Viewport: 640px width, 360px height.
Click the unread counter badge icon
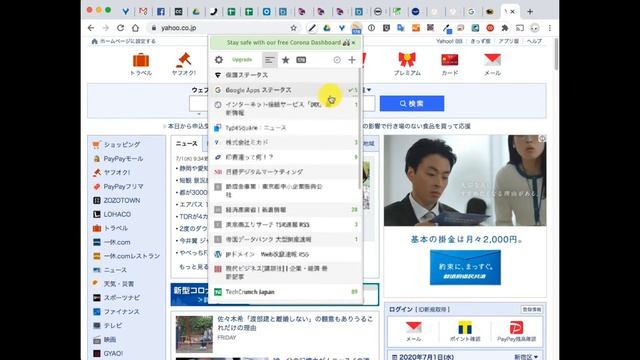click(x=301, y=60)
